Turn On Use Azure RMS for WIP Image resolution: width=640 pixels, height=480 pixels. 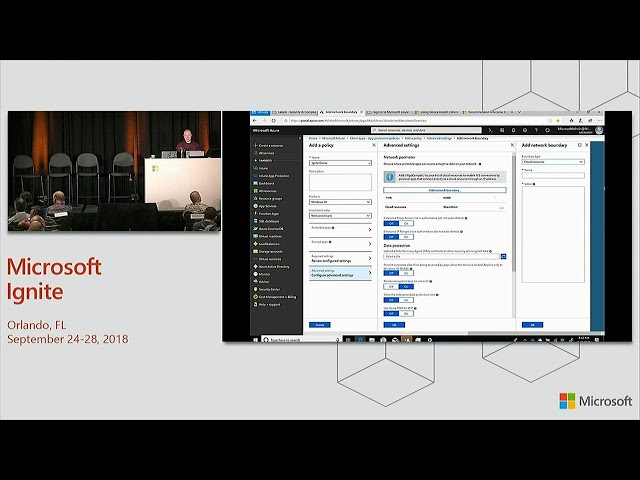pos(406,313)
